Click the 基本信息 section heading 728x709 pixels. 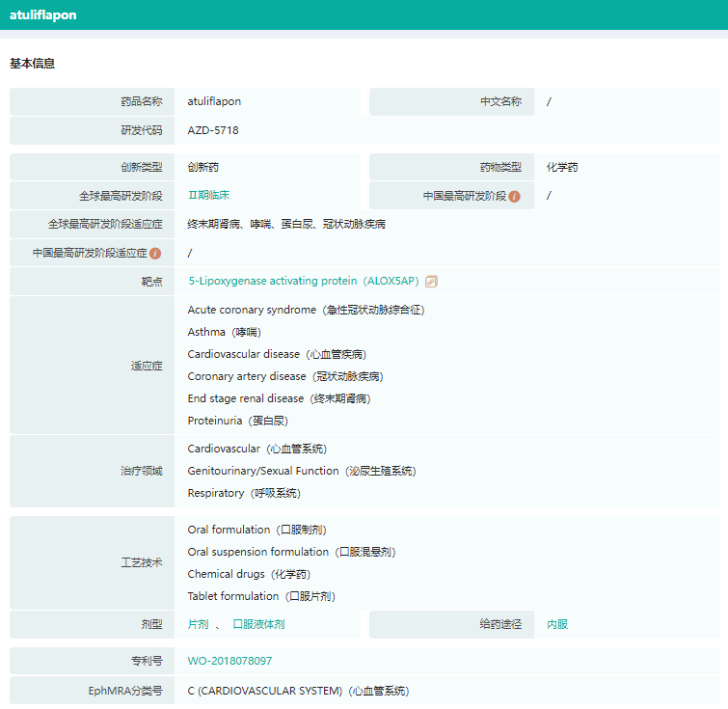(33, 64)
